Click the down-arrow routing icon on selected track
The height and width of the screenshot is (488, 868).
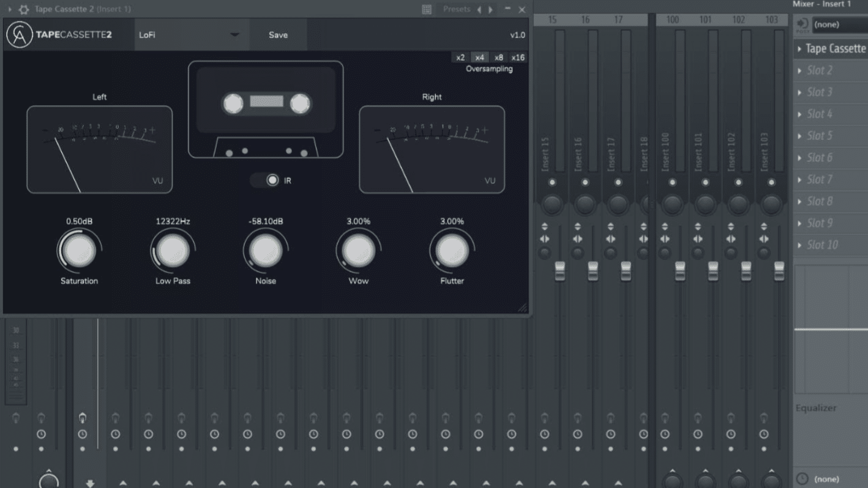(90, 484)
